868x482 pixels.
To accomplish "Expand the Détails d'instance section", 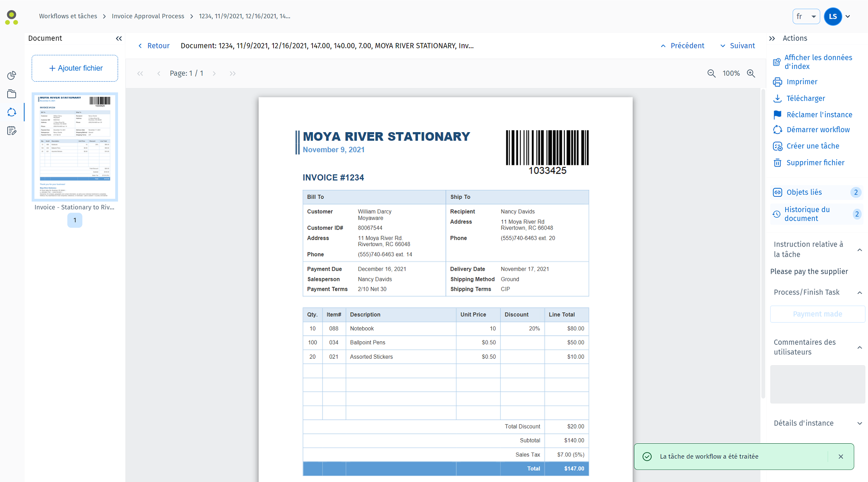I will [860, 423].
